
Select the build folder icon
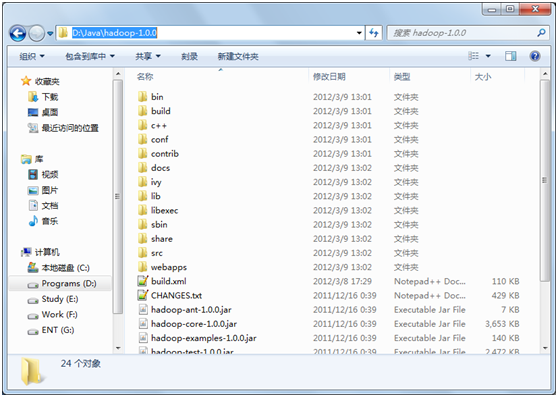point(142,111)
